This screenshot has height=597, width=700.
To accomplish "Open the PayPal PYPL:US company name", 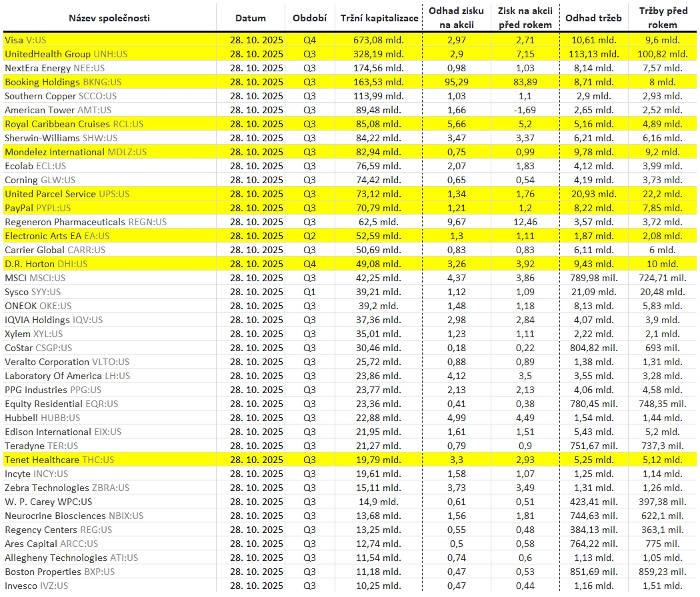I will click(37, 208).
